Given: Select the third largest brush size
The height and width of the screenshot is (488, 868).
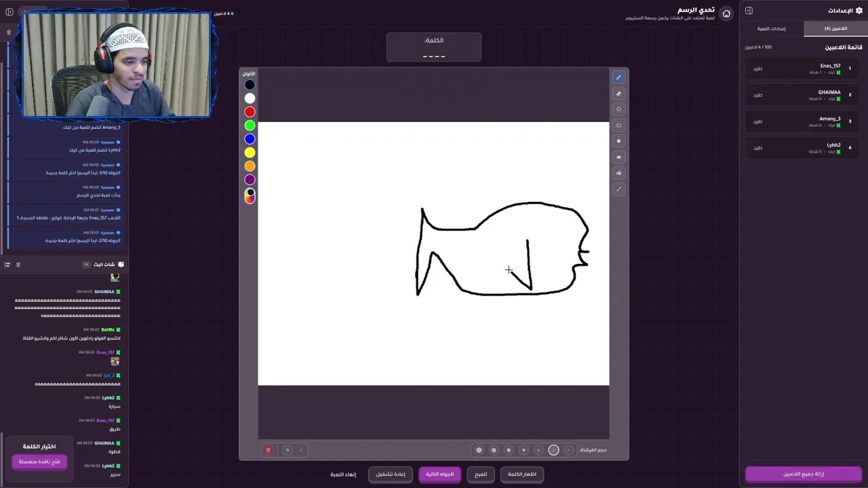Looking at the screenshot, I should coord(509,450).
